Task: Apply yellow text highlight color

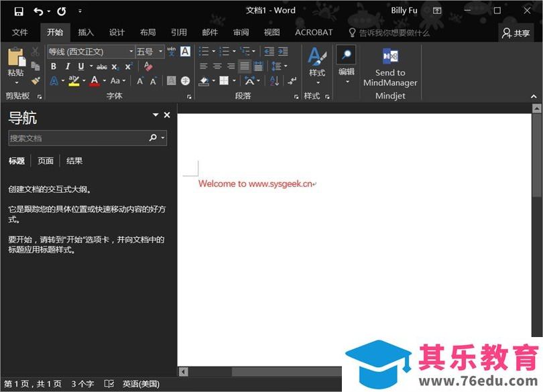Action: click(74, 81)
